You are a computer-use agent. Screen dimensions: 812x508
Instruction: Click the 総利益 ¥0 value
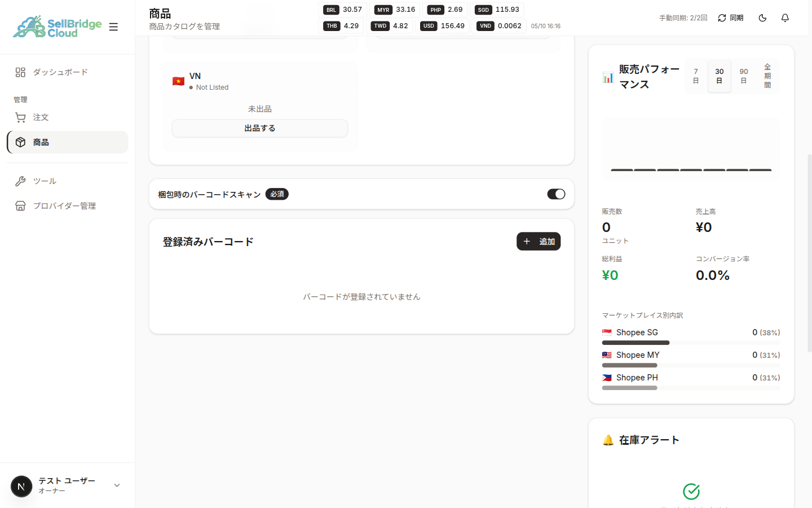610,275
